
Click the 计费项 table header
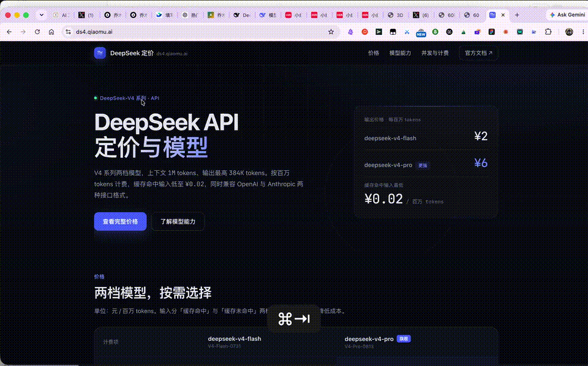[111, 342]
